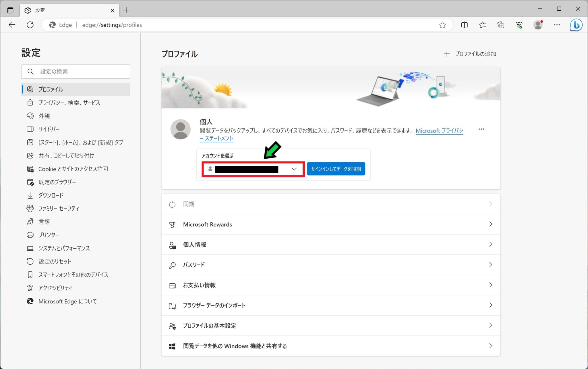Open the Collections icon
Image resolution: width=588 pixels, height=369 pixels.
click(x=501, y=25)
